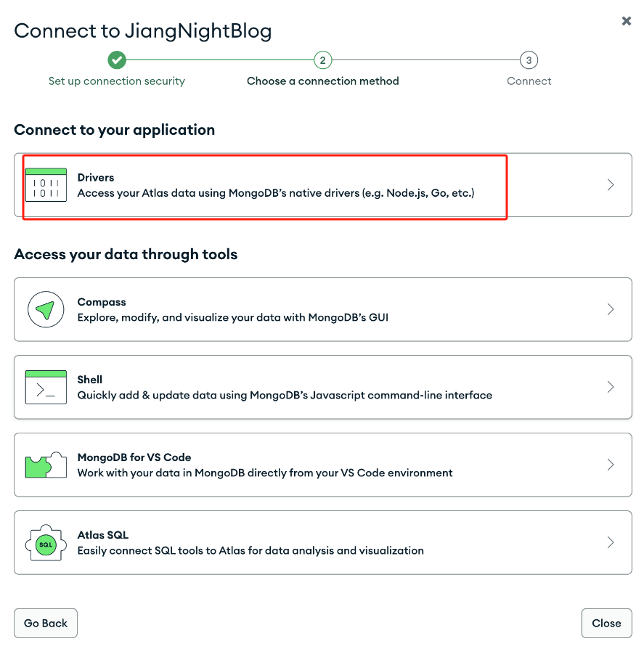Click the Compass paper-plane icon

(46, 309)
